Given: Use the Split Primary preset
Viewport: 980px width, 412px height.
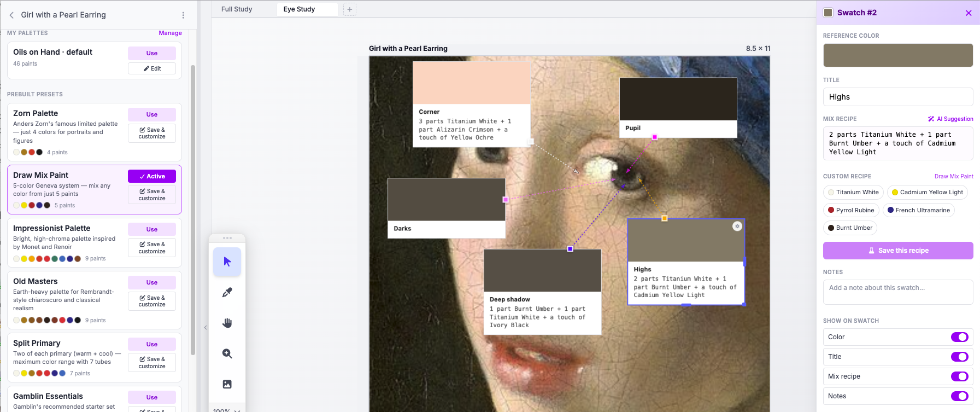Looking at the screenshot, I should click(x=152, y=344).
